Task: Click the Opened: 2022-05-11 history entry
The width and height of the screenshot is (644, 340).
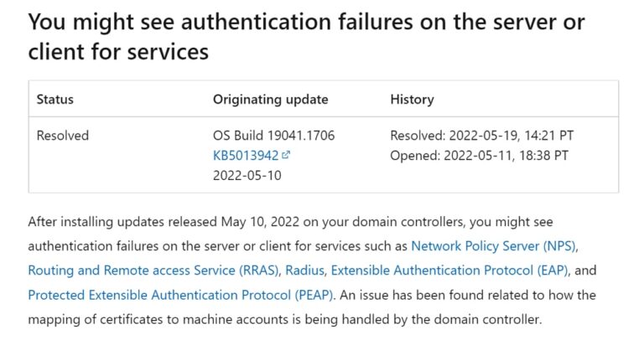Action: tap(480, 156)
